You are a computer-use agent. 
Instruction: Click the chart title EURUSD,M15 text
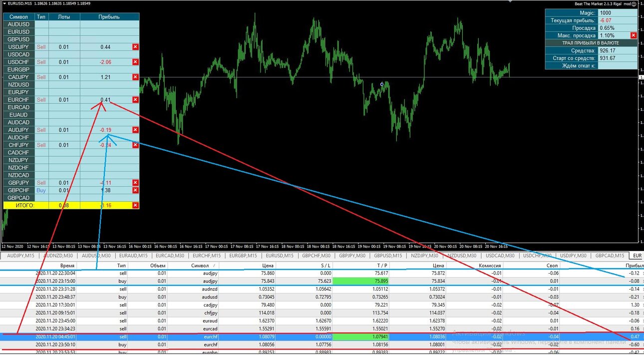pyautogui.click(x=19, y=4)
